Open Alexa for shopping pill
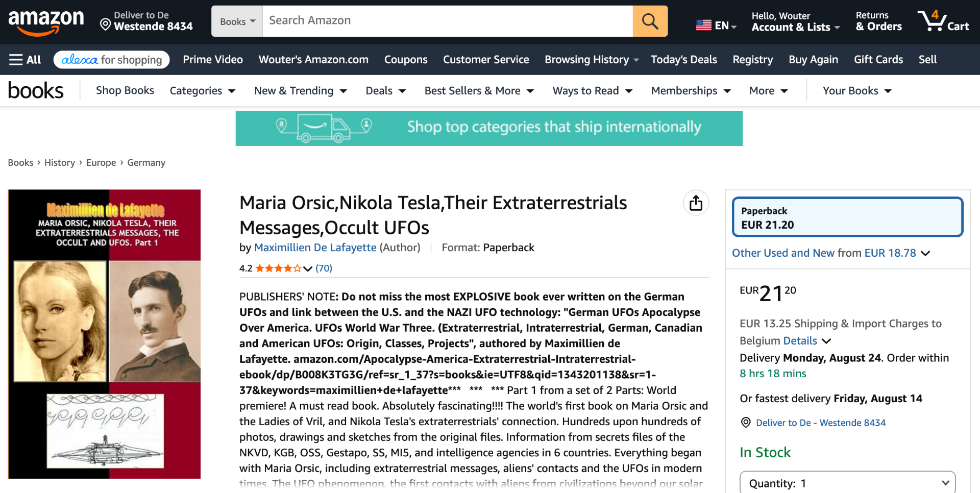Viewport: 980px width, 493px height. (111, 60)
